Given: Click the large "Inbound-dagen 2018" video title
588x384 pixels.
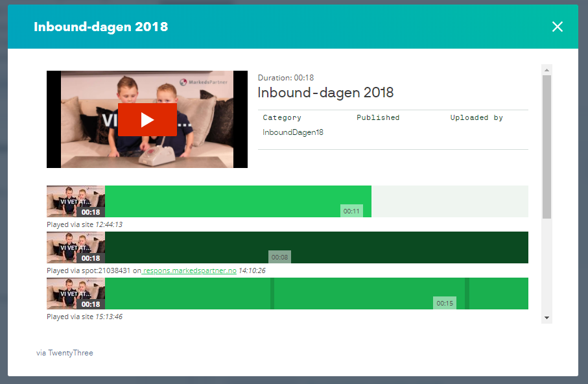Looking at the screenshot, I should [x=325, y=93].
